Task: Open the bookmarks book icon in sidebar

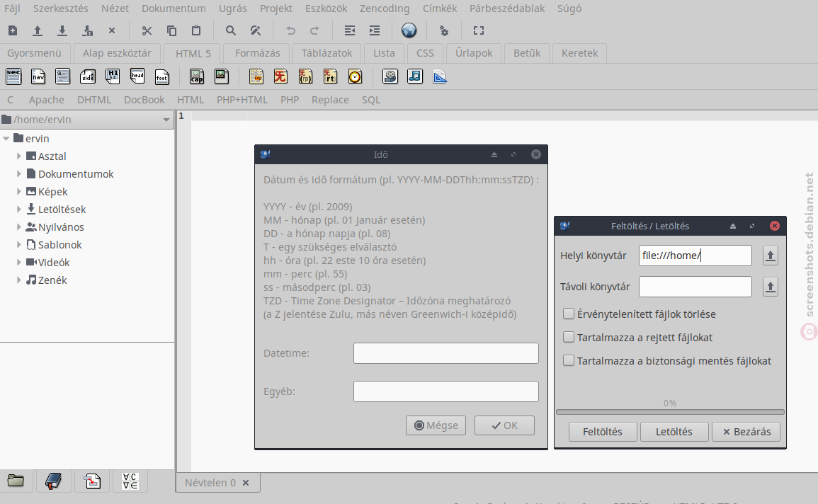Action: point(54,481)
